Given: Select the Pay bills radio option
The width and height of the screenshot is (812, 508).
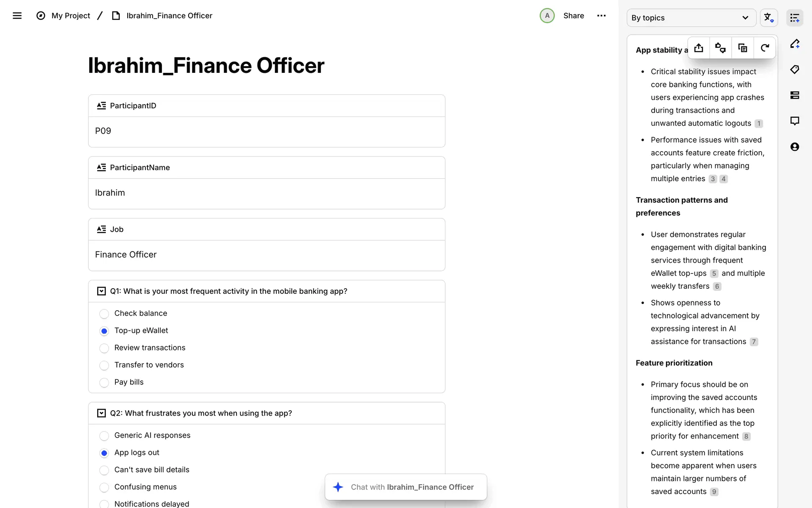Looking at the screenshot, I should click(104, 383).
